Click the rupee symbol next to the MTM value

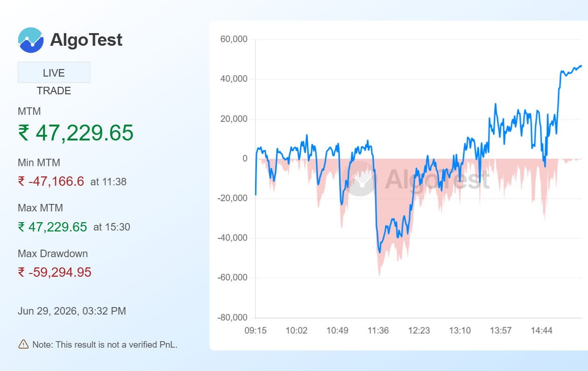pyautogui.click(x=23, y=133)
